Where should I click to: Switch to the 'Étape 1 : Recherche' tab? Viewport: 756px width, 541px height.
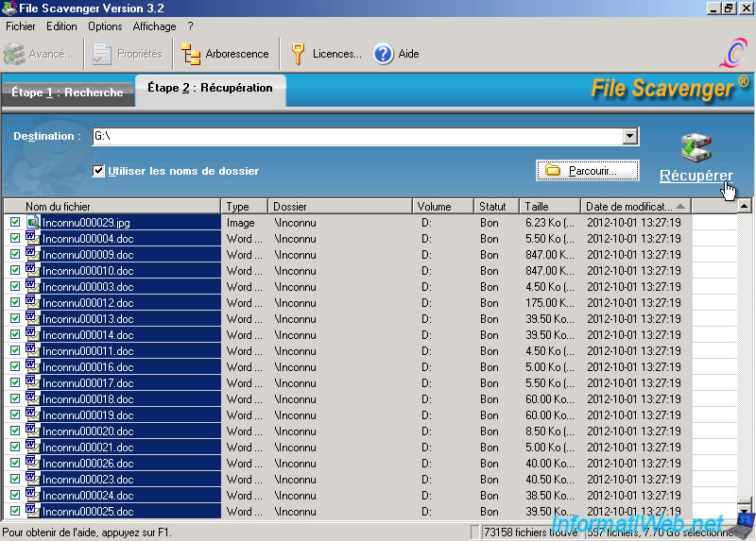pos(67,93)
